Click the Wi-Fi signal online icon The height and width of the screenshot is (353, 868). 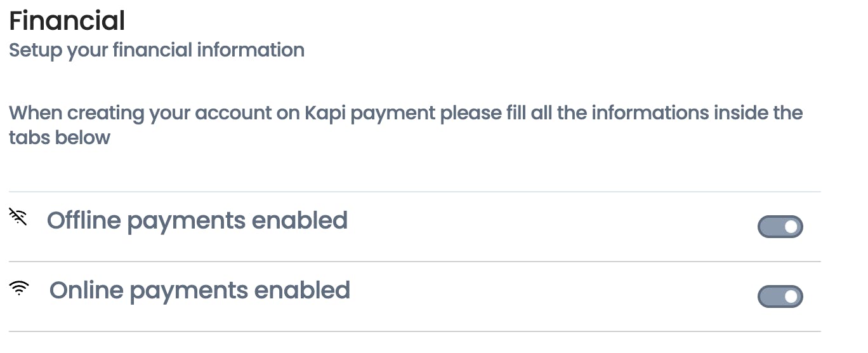point(20,289)
